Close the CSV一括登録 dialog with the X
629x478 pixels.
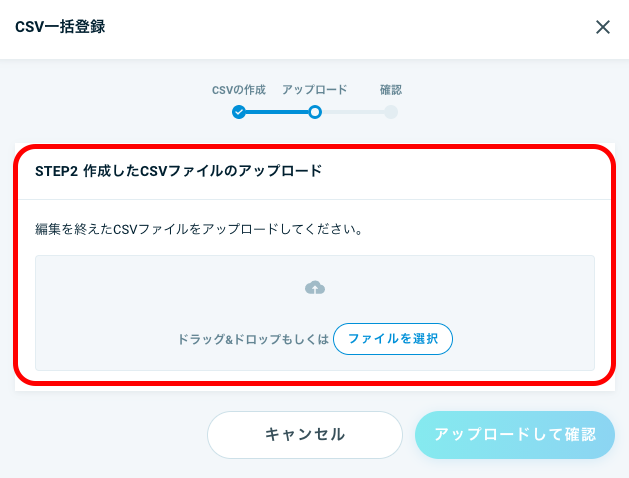(x=603, y=27)
